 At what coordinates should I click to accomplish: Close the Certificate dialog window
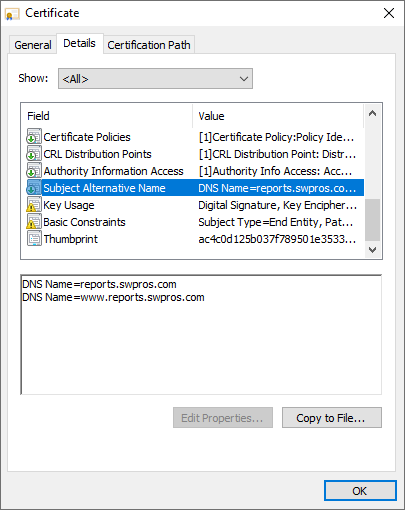[x=389, y=13]
